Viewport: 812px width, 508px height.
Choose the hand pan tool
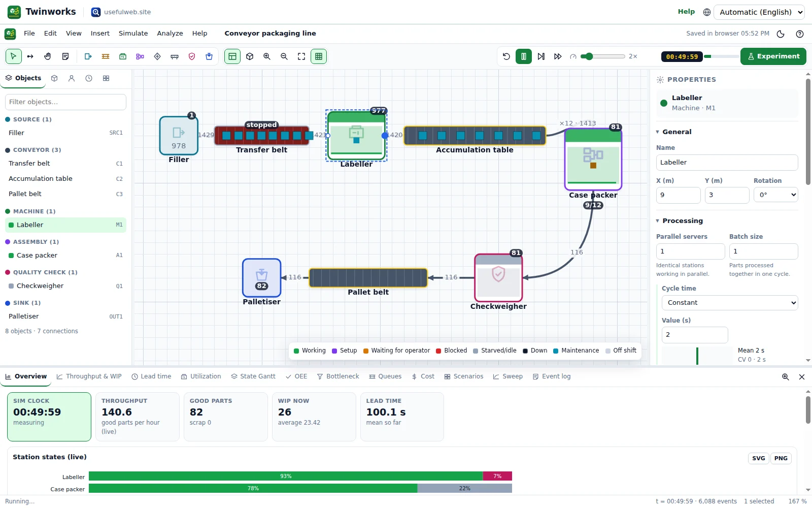(x=48, y=56)
